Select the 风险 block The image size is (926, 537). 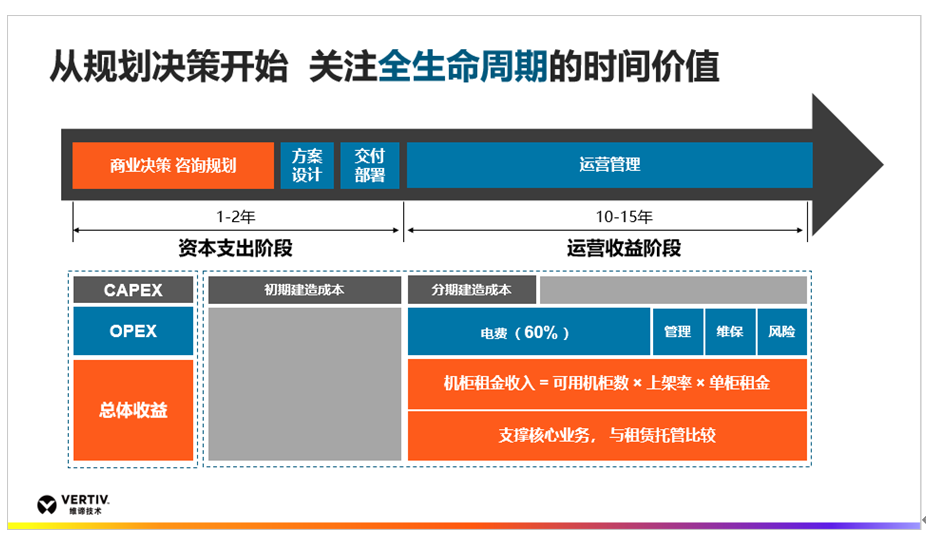click(x=782, y=331)
